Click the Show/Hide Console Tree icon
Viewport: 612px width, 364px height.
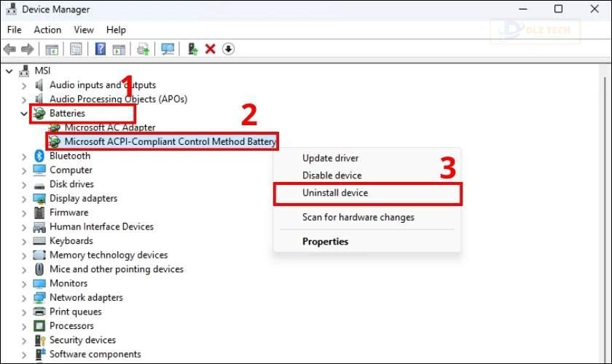[52, 50]
